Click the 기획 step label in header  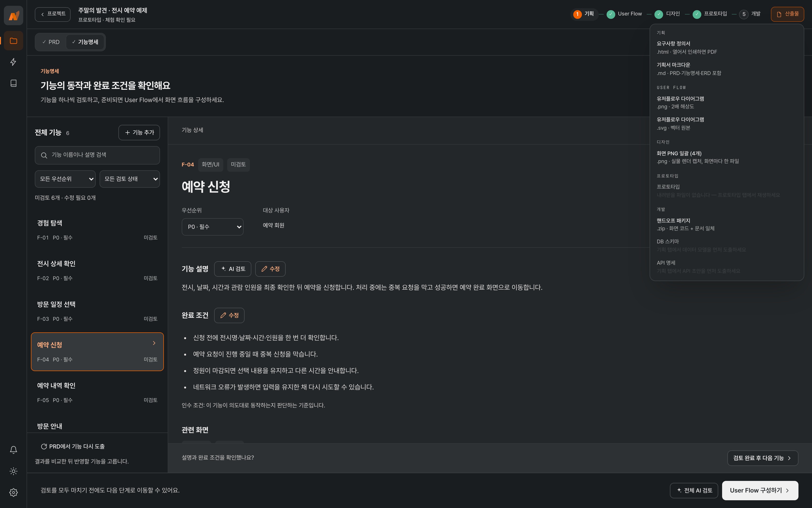589,14
